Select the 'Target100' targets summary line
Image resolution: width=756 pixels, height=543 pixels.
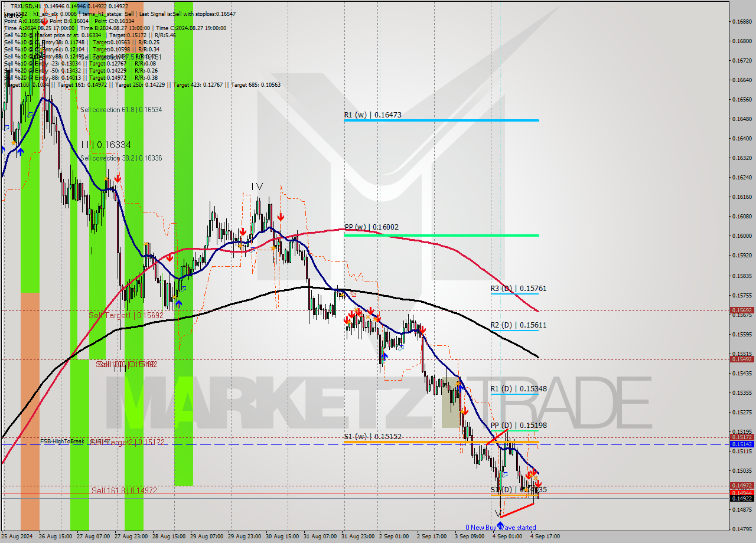(142, 84)
